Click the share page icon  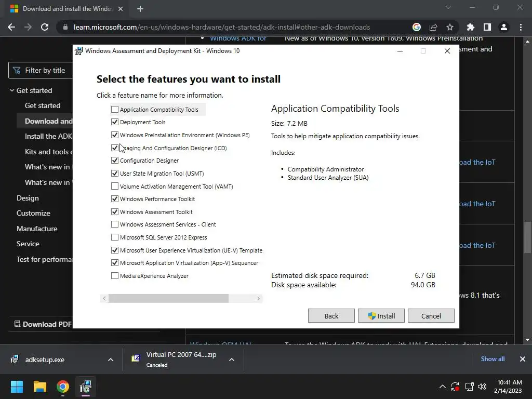[x=433, y=27]
